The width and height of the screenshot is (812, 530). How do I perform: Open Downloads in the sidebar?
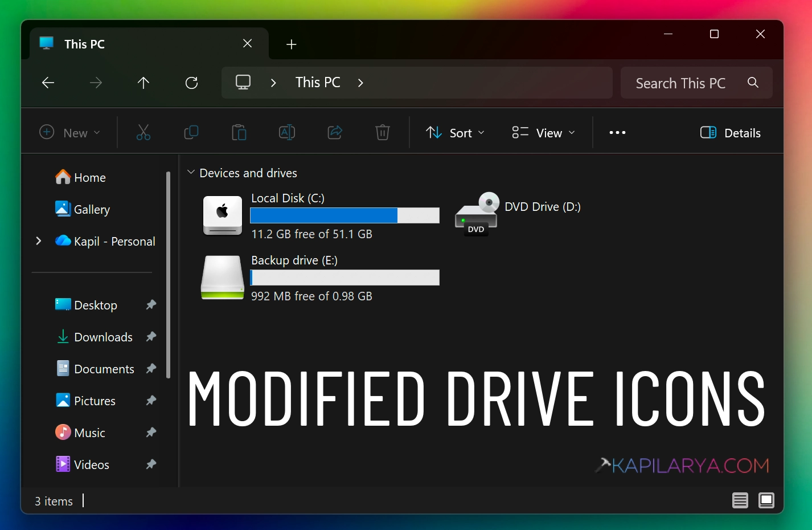click(x=94, y=337)
